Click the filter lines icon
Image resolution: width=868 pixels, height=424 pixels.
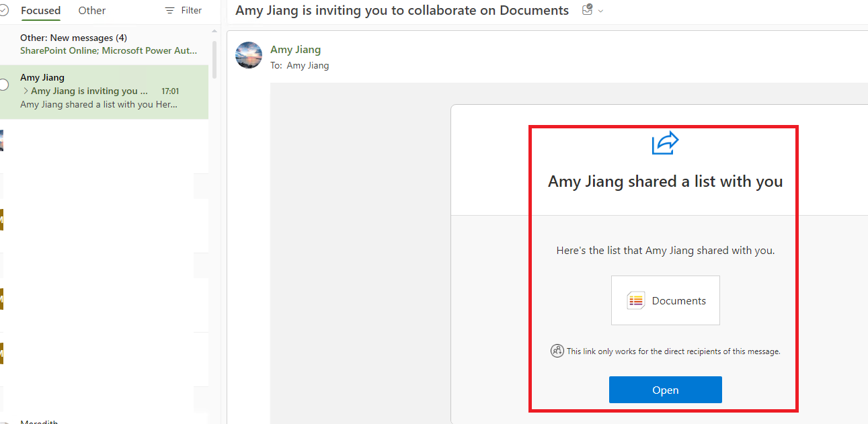coord(169,11)
